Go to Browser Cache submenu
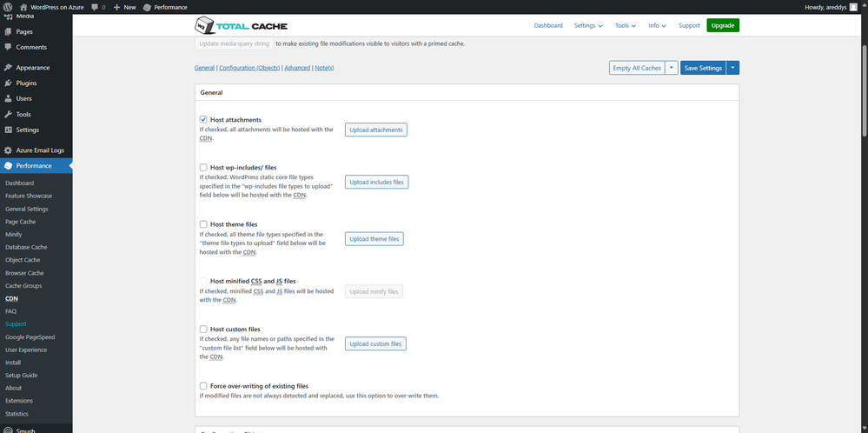The image size is (868, 433). 24,273
